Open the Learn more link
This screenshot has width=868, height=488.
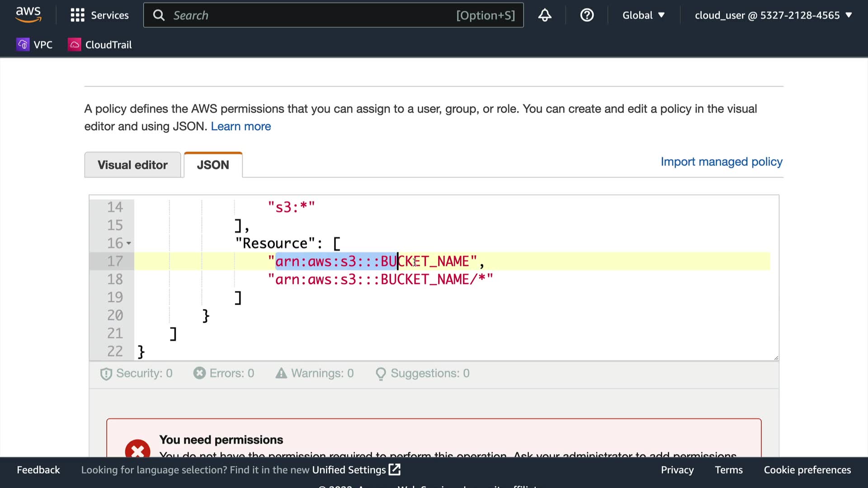[x=241, y=127]
